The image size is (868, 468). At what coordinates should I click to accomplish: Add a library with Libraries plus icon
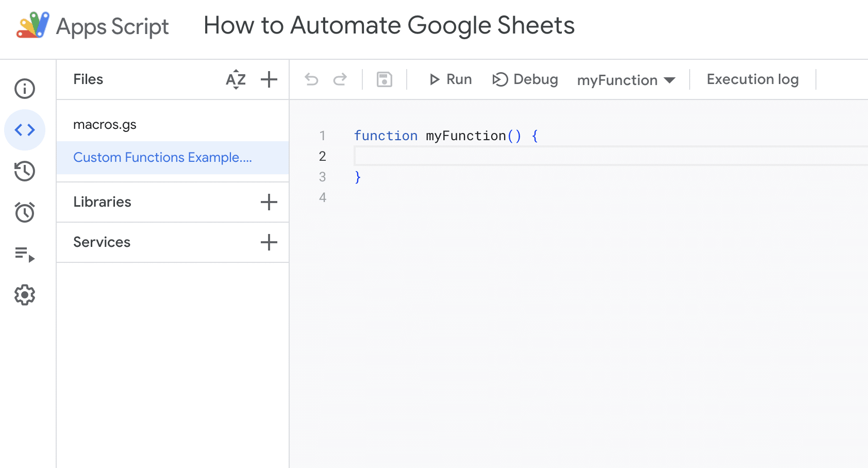point(269,202)
